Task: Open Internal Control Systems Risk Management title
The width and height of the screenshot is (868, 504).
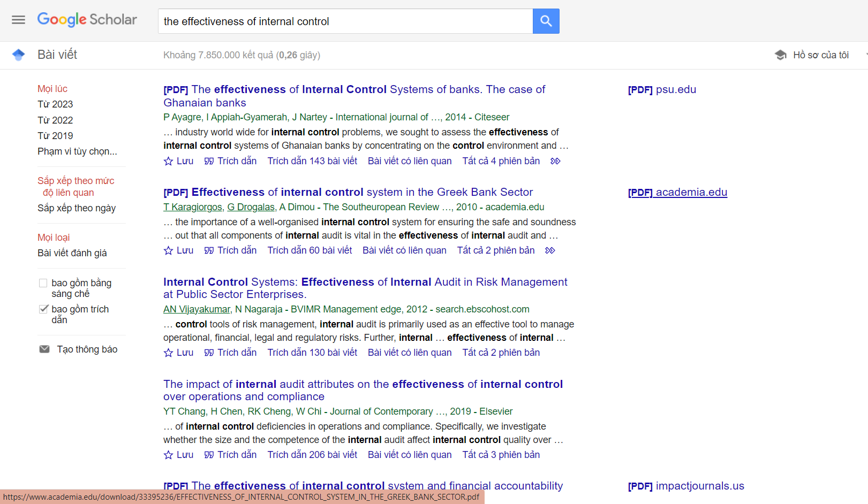Action: tap(365, 288)
